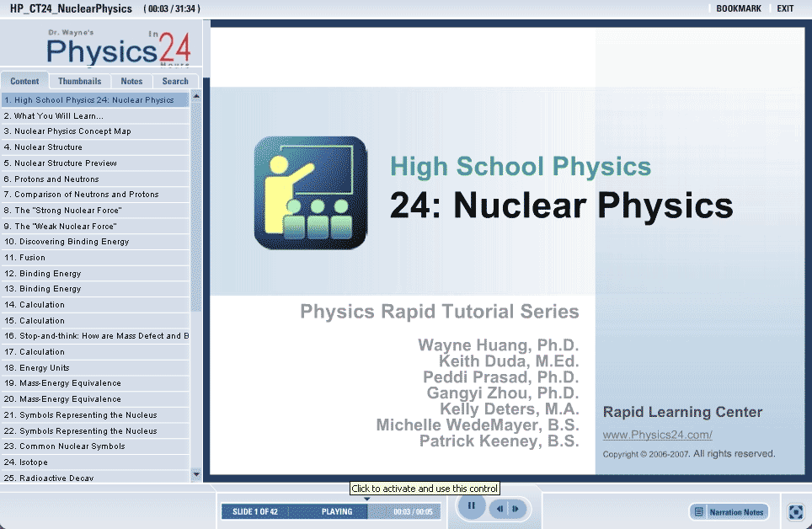The height and width of the screenshot is (529, 812).
Task: Click BOOKMARK in the top bar
Action: (738, 8)
